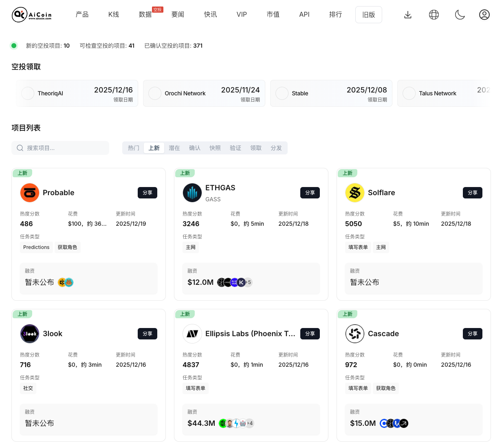Toggle the 主网 tag on ETHGAS card
504x447 pixels.
(x=190, y=247)
